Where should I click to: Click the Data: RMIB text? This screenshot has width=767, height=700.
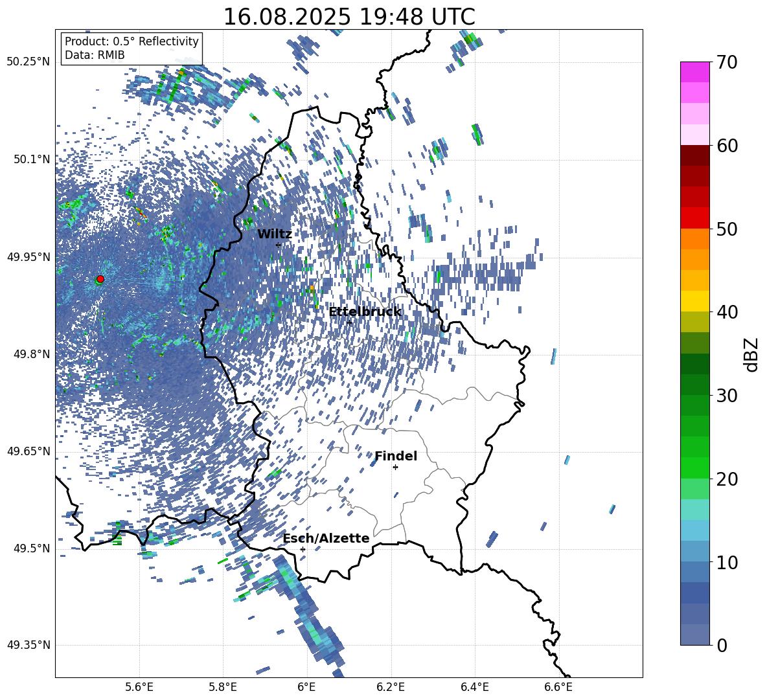coord(95,55)
